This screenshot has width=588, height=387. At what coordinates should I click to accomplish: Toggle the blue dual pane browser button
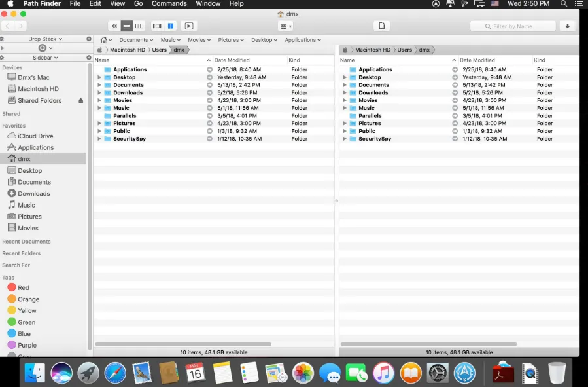(171, 26)
